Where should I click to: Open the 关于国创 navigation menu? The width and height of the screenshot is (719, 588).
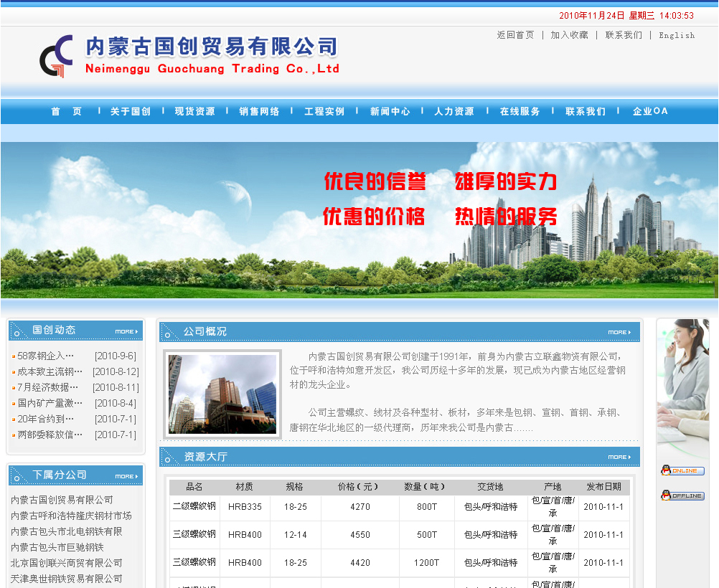[x=131, y=111]
